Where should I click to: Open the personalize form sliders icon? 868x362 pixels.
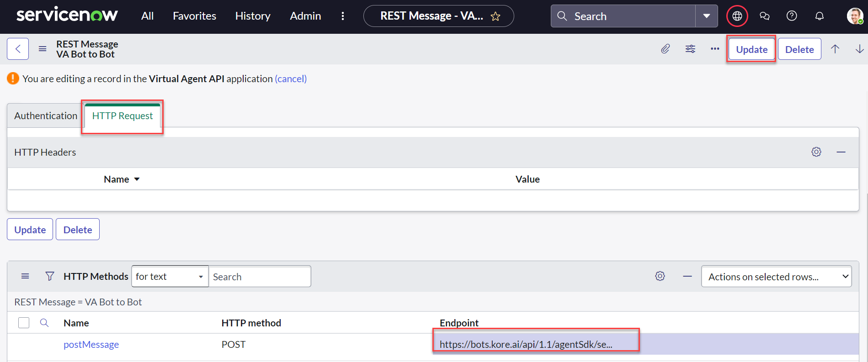click(690, 49)
